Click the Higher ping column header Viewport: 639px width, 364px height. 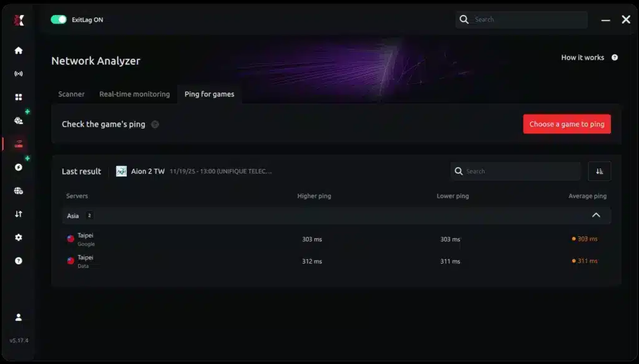pyautogui.click(x=315, y=196)
